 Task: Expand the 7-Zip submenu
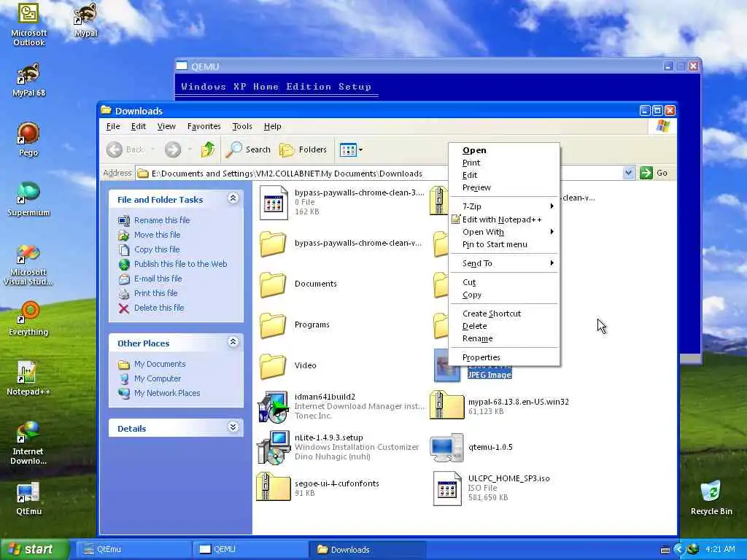pyautogui.click(x=504, y=206)
